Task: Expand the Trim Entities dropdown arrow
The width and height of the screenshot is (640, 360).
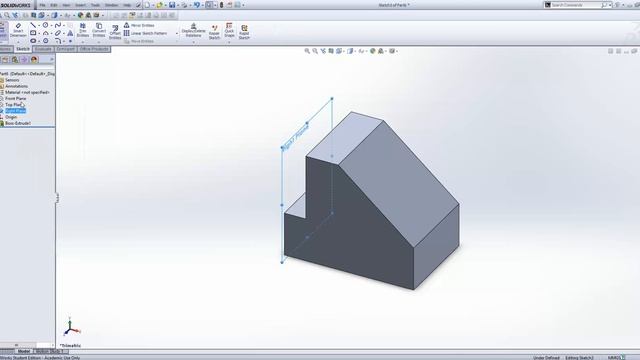Action: coord(83,42)
